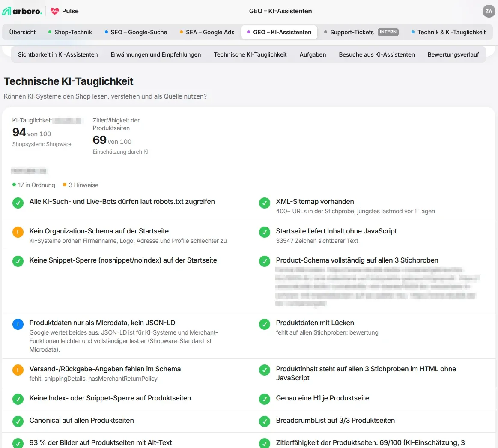498x448 pixels.
Task: Click 'Können KI-Systeme den Shop lesen' subtitle
Action: point(105,96)
